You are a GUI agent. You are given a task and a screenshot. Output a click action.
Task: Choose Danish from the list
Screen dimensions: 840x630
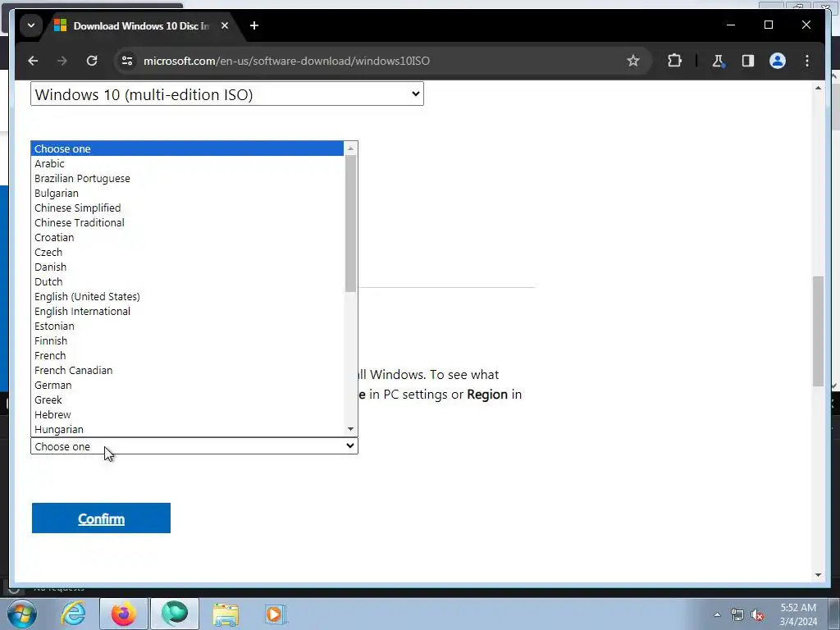click(x=187, y=267)
